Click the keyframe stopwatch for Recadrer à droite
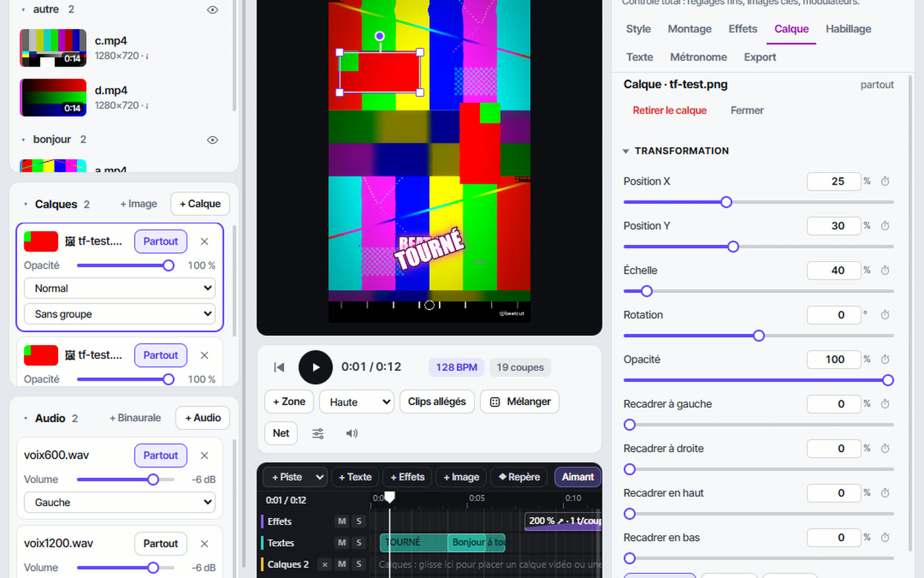This screenshot has height=578, width=924. [x=885, y=449]
